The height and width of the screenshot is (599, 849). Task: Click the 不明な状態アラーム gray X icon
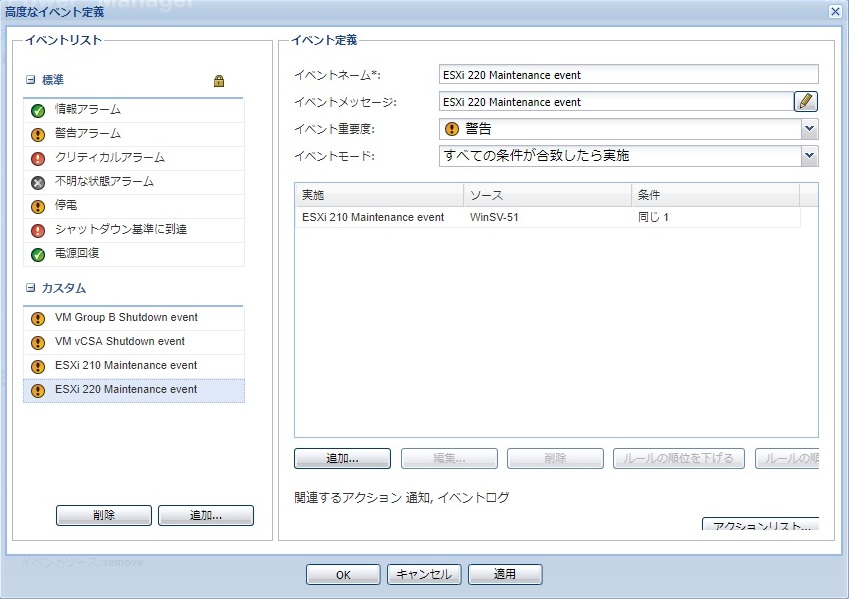tap(38, 182)
